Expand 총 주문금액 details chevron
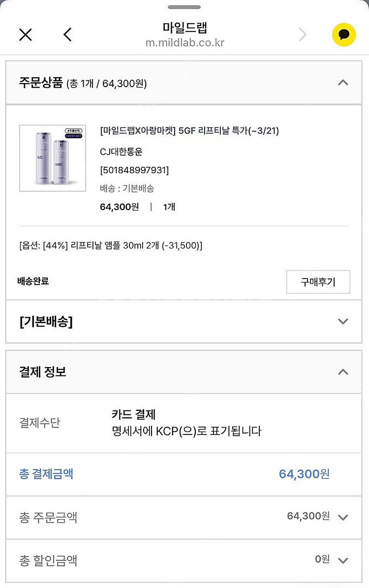 click(x=343, y=518)
